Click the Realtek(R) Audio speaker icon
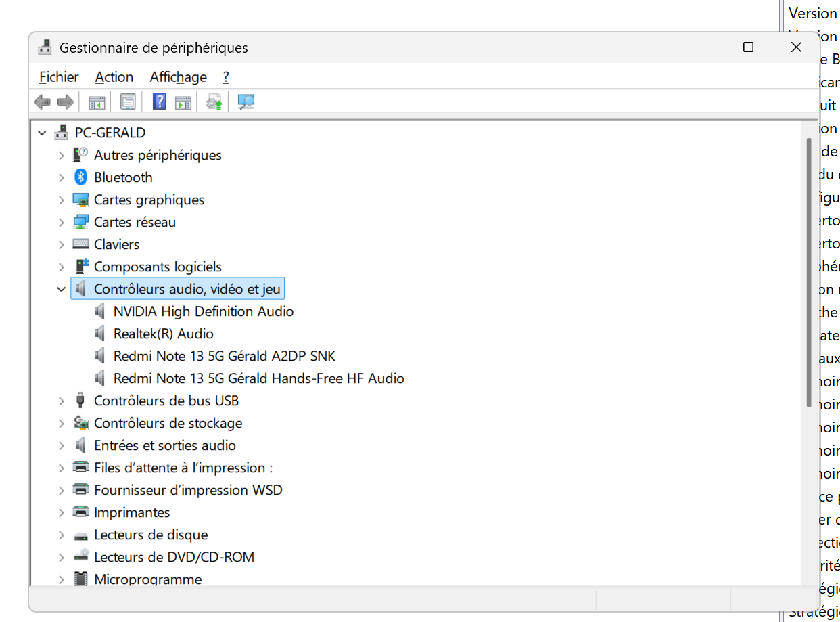Viewport: 840px width, 622px height. click(101, 334)
